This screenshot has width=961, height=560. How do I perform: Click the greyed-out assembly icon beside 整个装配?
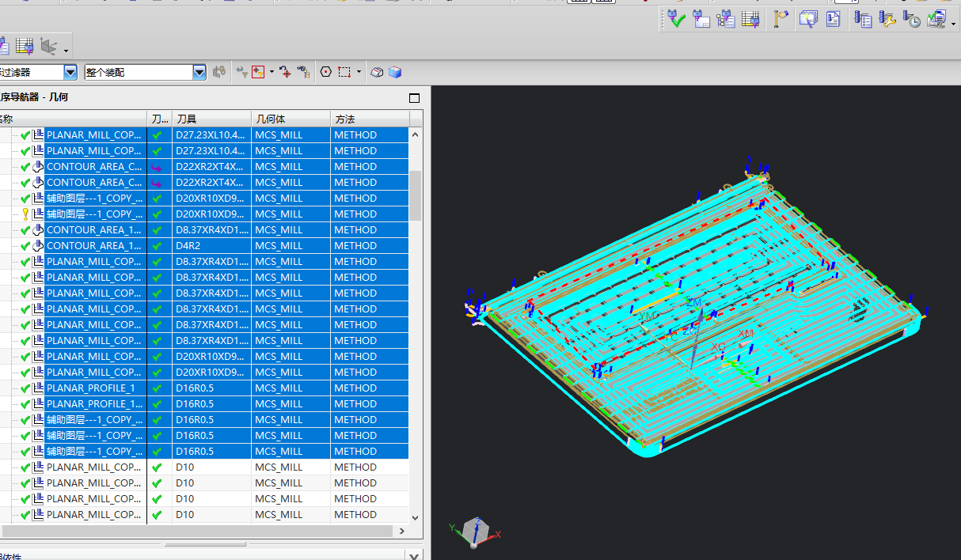[219, 72]
